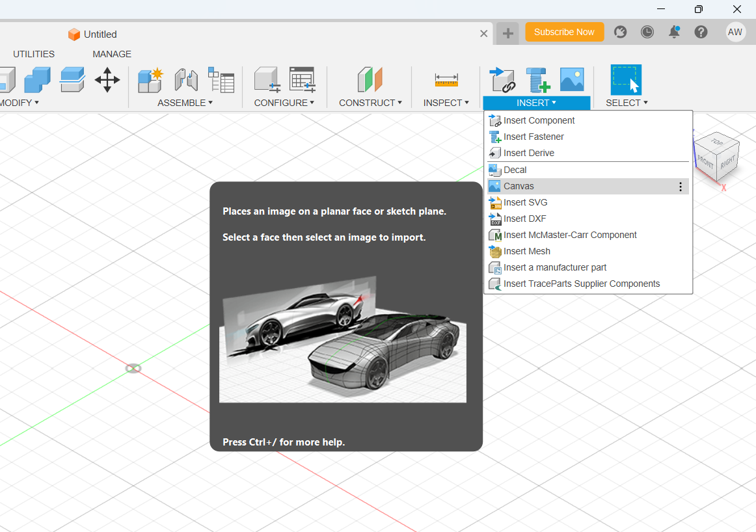Click the Combine bodies icon

click(x=37, y=80)
